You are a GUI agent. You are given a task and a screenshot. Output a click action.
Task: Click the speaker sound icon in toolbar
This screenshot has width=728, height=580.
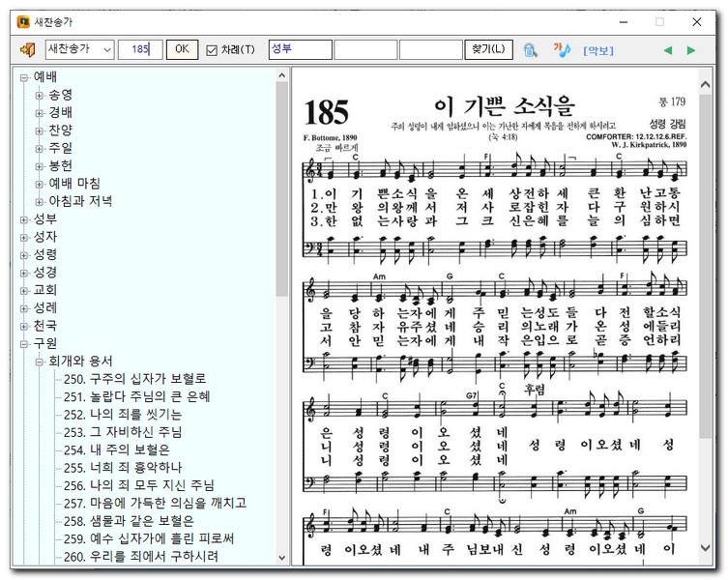coord(27,49)
